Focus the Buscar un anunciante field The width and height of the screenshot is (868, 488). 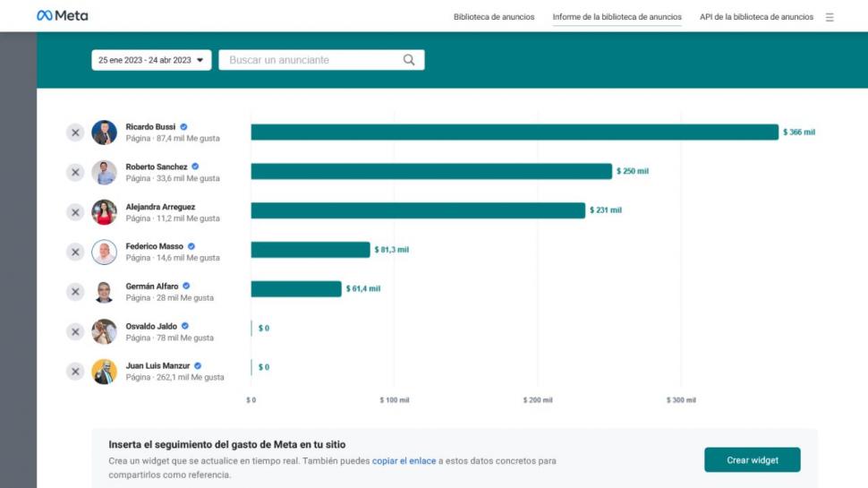pyautogui.click(x=321, y=60)
